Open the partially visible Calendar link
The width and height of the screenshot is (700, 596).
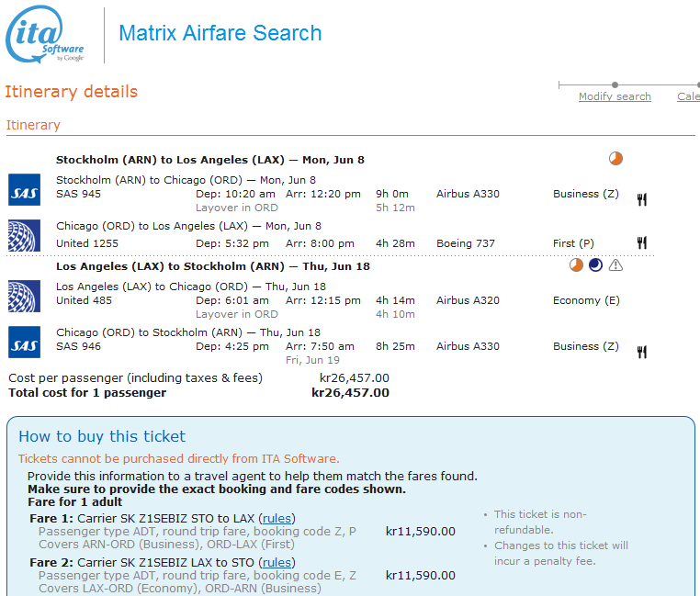(x=688, y=96)
